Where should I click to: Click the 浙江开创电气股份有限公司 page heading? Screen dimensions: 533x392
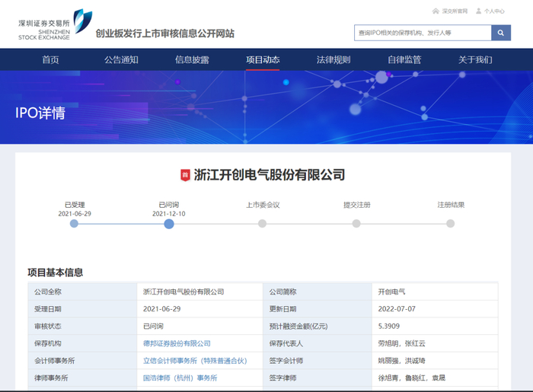[270, 175]
